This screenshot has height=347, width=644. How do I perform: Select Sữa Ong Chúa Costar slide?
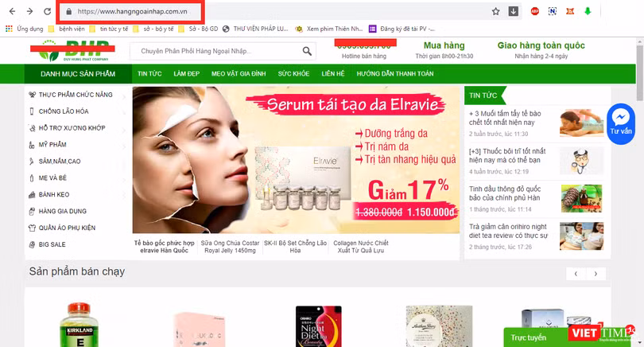pyautogui.click(x=230, y=247)
